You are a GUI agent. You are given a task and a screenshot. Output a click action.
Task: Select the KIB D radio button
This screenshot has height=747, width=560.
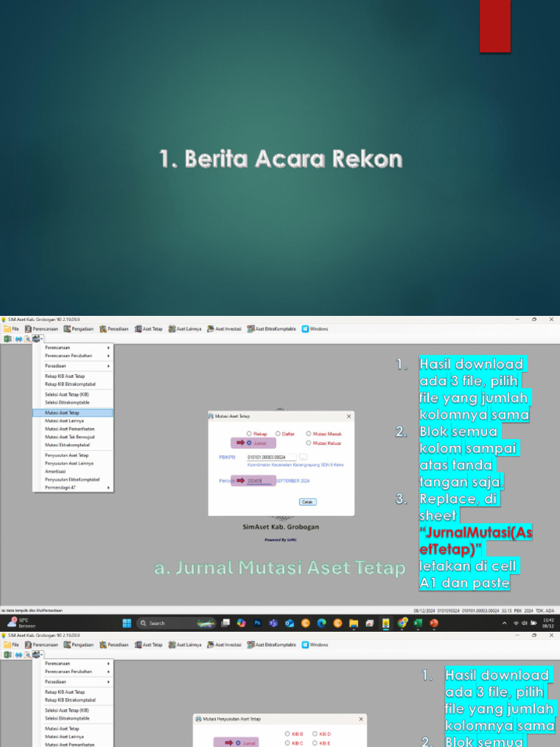[x=315, y=734]
